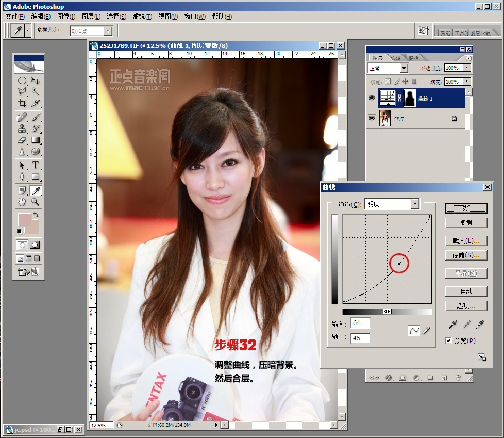Select the black point eyedropper in Curves
The height and width of the screenshot is (438, 504).
click(x=452, y=325)
